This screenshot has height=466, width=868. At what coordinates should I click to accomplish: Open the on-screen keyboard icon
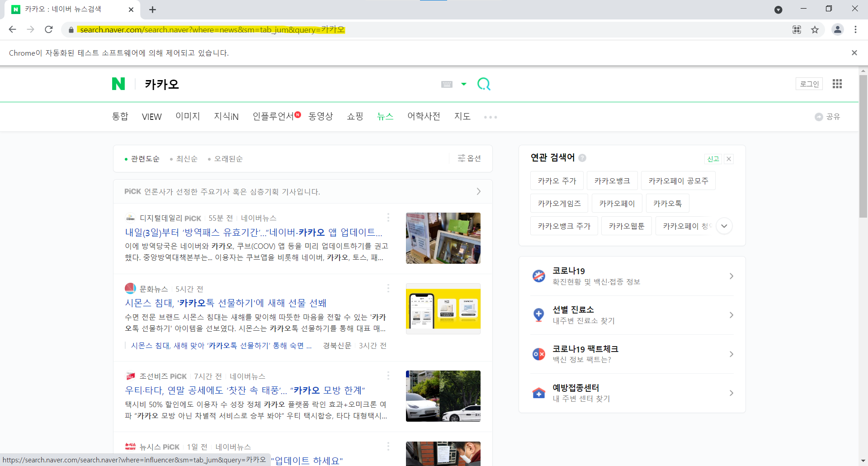point(447,84)
